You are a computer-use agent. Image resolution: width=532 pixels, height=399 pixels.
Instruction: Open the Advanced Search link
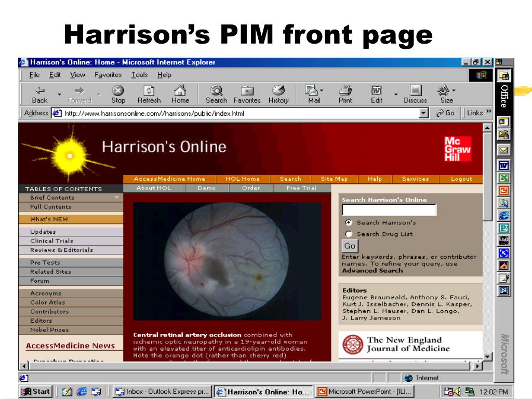click(x=372, y=270)
